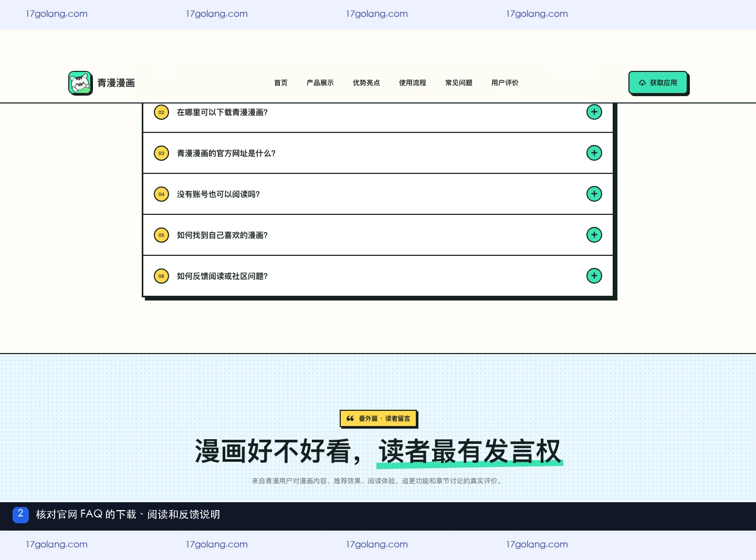The width and height of the screenshot is (756, 560).
Task: Click the 06 number badge
Action: pyautogui.click(x=161, y=276)
